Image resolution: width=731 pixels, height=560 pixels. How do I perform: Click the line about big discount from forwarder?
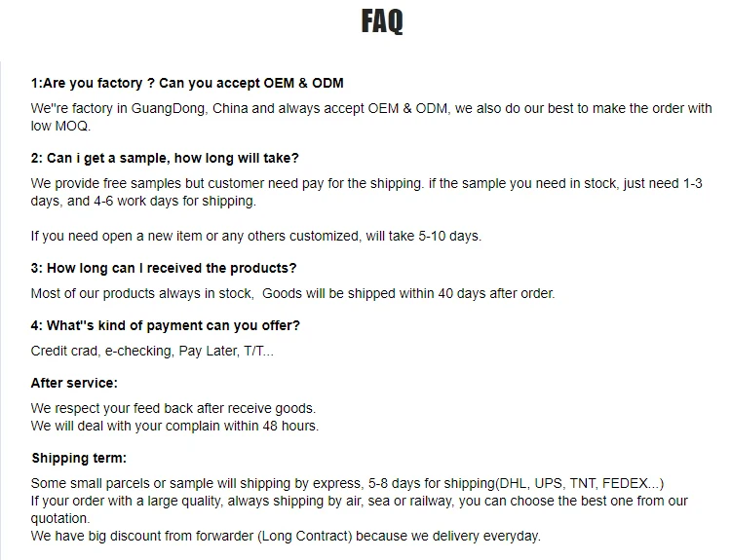click(286, 536)
